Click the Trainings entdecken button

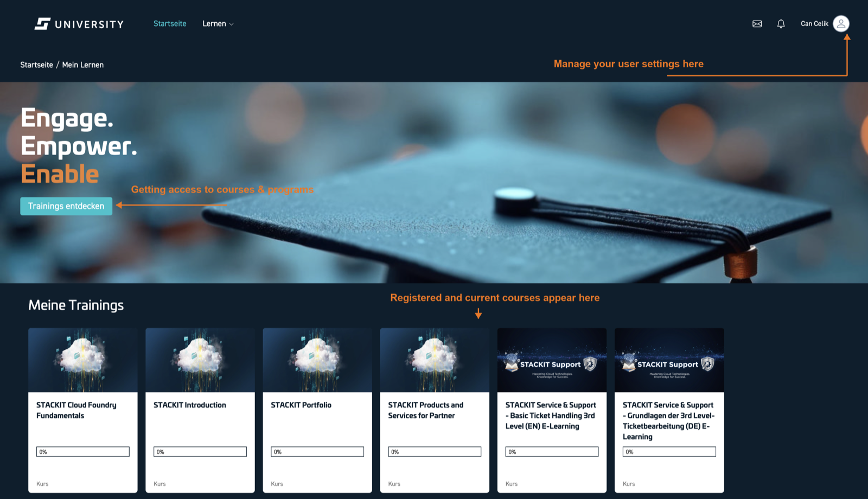[66, 206]
